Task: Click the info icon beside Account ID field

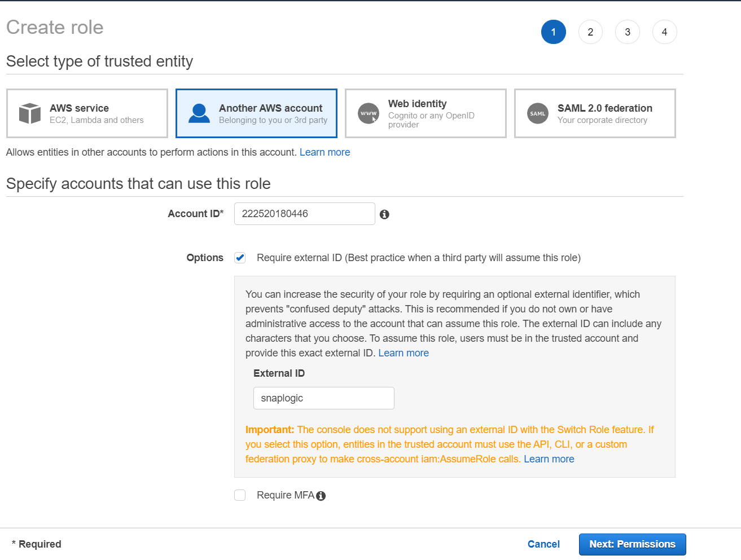Action: pos(384,214)
